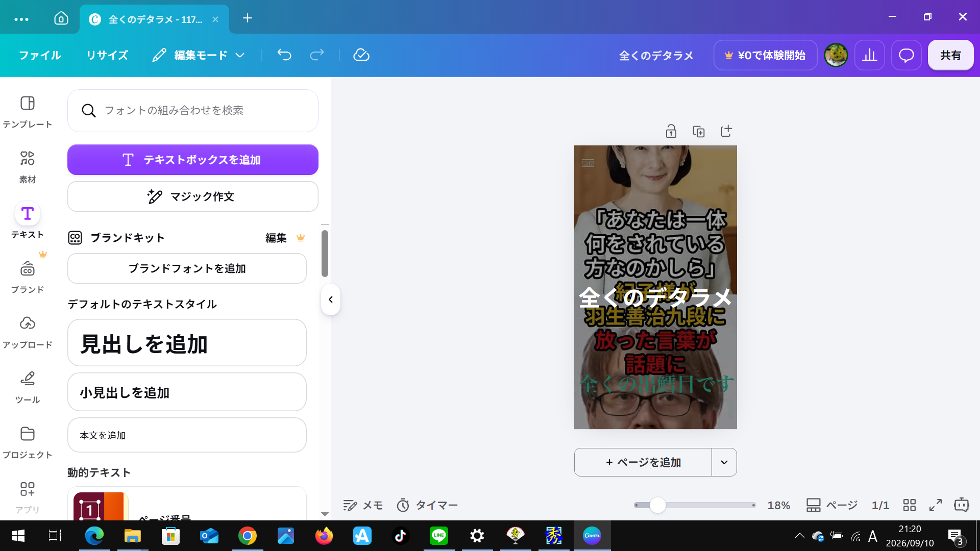Collapse the side panel with chevron
The width and height of the screenshot is (980, 551).
point(331,299)
